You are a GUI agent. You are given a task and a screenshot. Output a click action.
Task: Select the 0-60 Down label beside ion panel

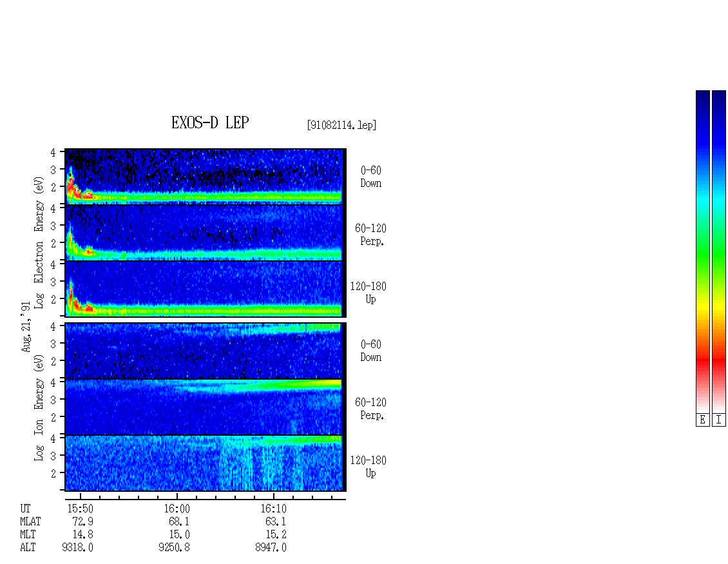371,351
